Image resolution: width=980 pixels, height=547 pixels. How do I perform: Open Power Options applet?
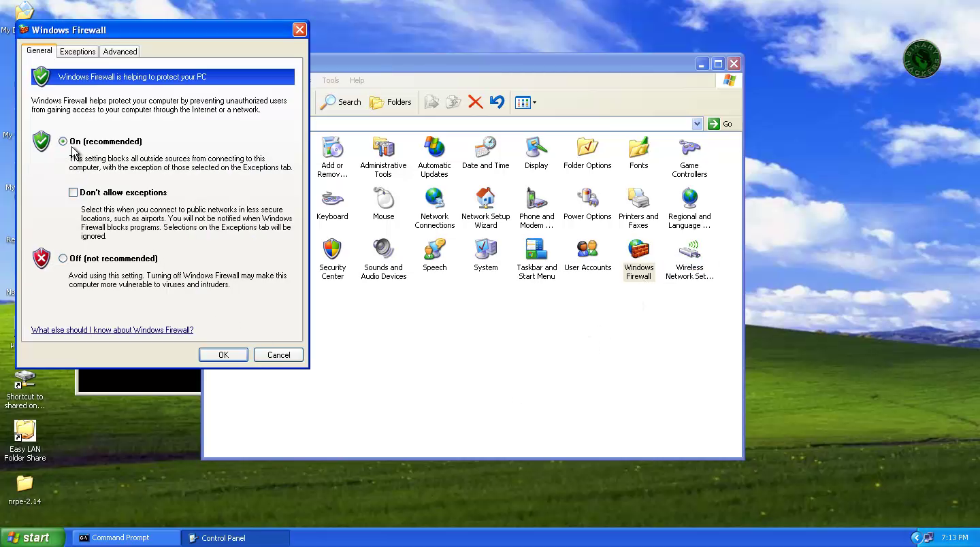coord(587,204)
